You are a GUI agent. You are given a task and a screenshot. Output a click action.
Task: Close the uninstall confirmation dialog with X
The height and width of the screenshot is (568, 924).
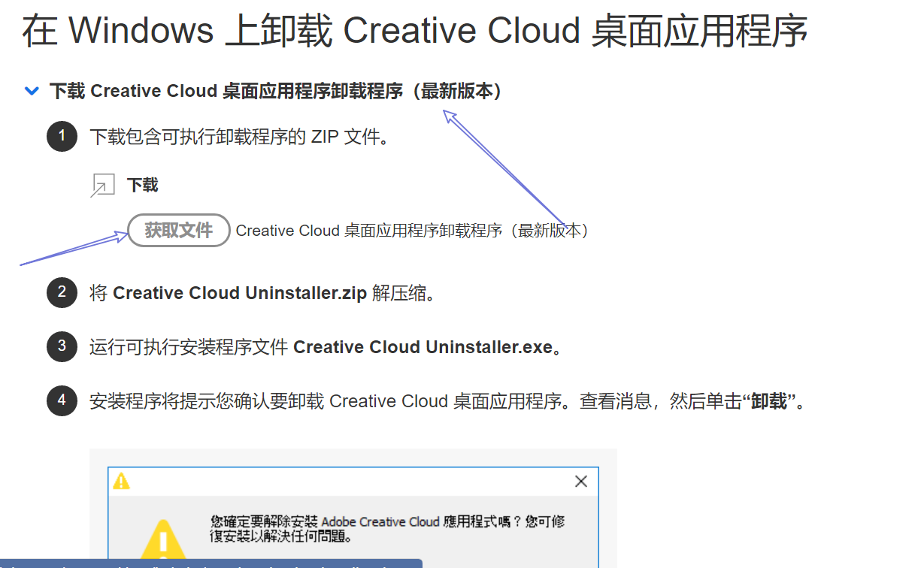pos(580,482)
